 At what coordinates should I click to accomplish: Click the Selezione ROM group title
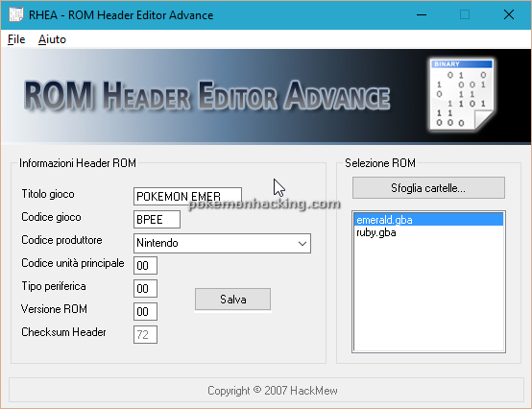(x=380, y=163)
